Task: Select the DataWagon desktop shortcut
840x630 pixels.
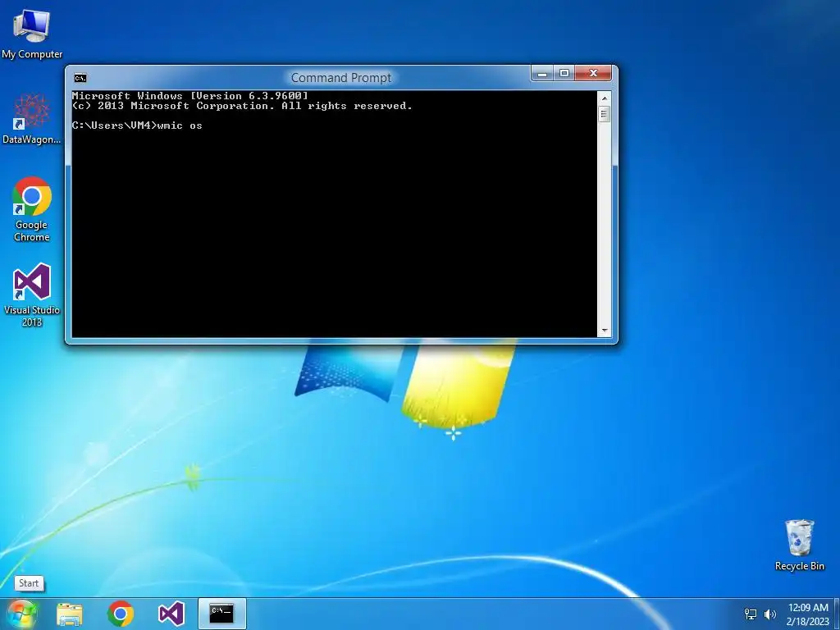Action: (32, 119)
